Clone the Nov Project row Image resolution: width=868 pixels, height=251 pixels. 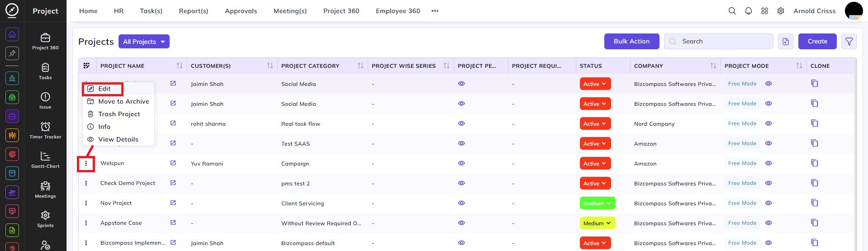click(815, 203)
